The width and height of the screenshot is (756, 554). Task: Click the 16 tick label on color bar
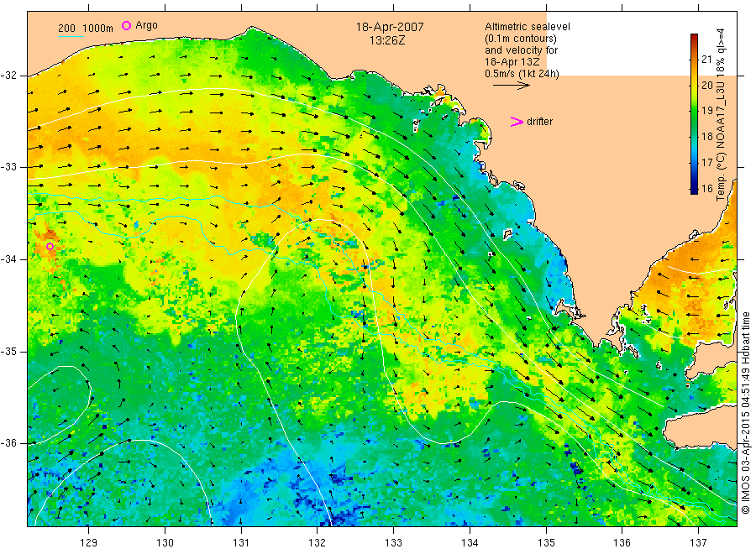pos(706,189)
